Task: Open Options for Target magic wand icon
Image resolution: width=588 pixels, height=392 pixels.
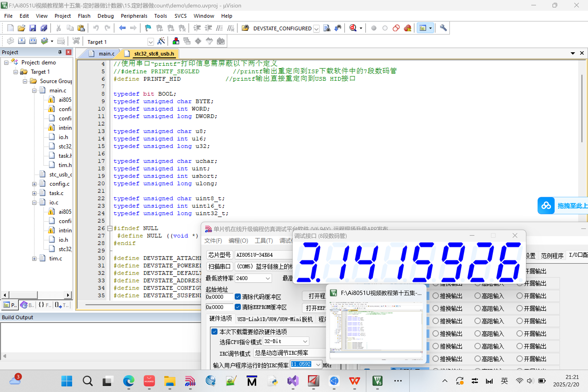Action: pos(161,41)
